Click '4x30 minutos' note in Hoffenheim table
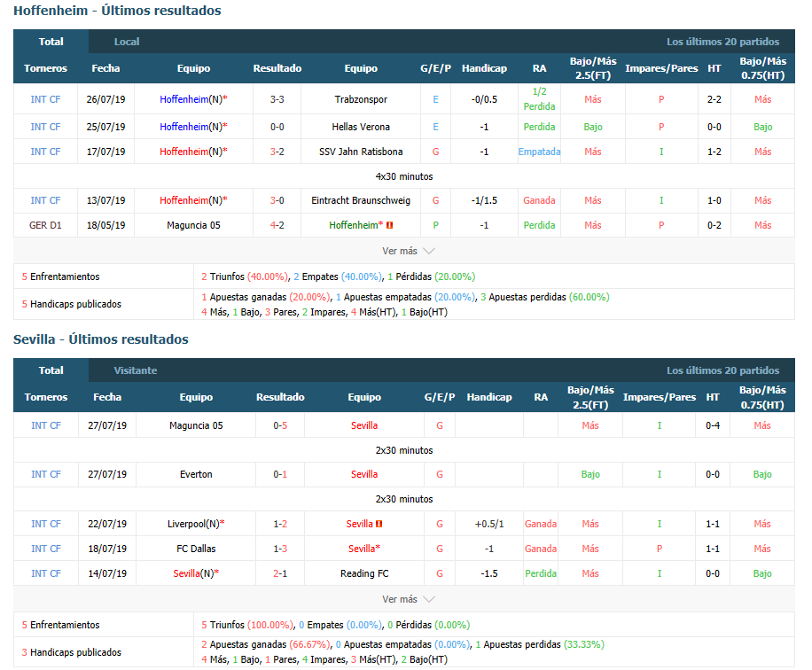 point(404,176)
